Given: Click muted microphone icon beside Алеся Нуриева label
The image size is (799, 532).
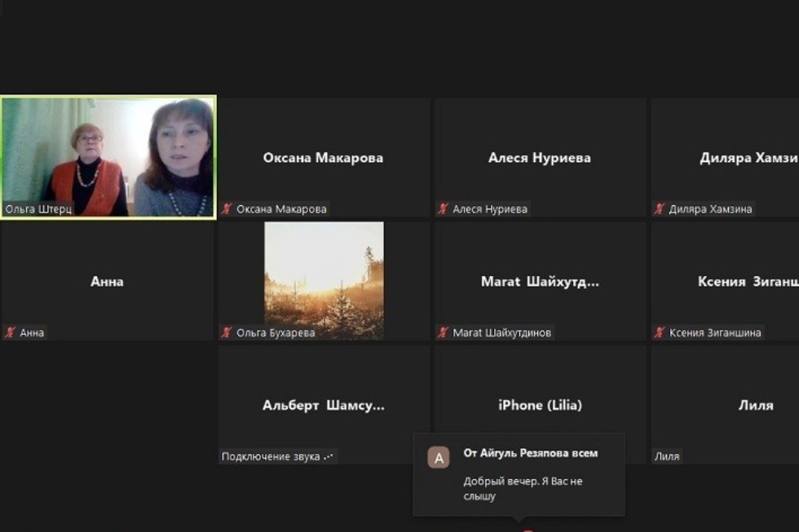Looking at the screenshot, I should [444, 209].
